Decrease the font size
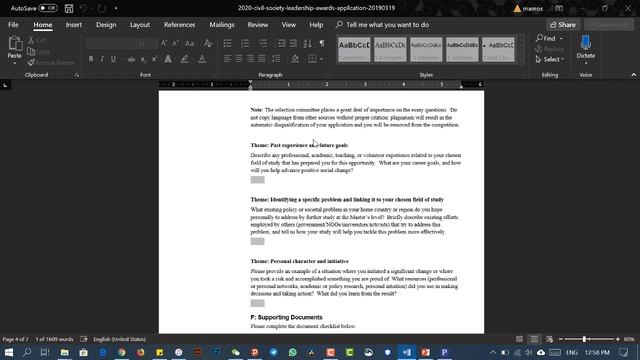The image size is (640, 360). point(176,43)
